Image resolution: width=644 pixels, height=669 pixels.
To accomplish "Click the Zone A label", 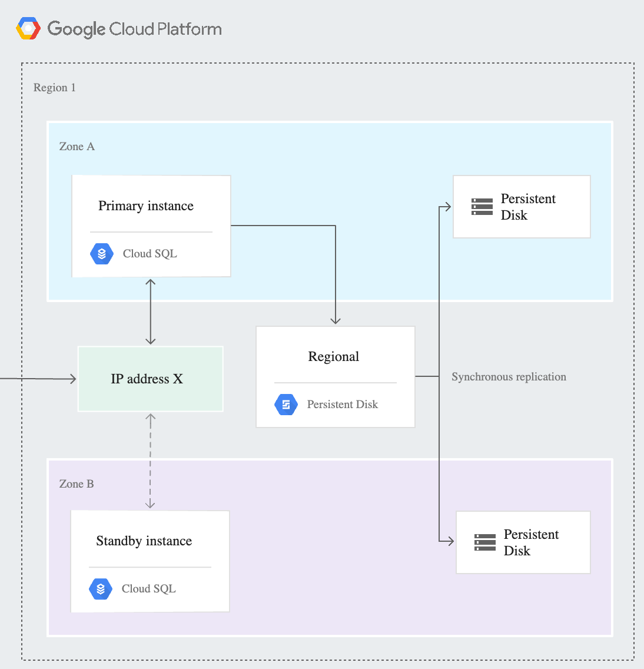I will (77, 146).
